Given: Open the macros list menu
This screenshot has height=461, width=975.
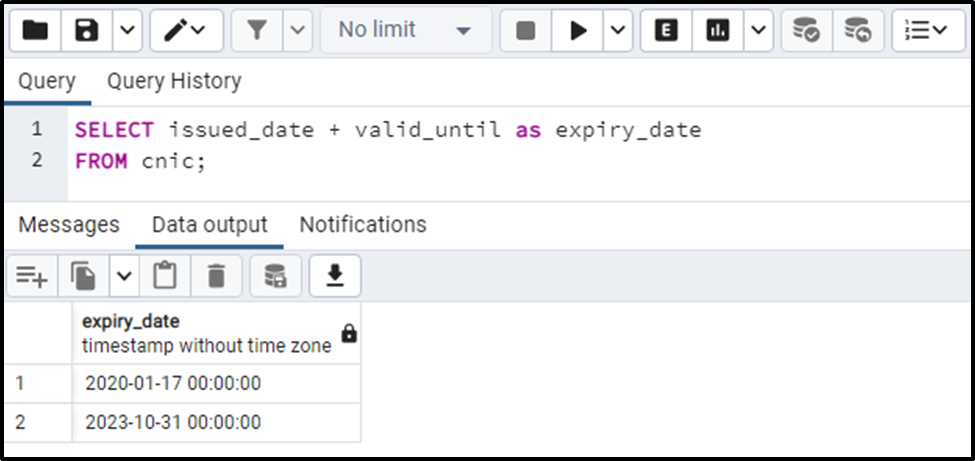Looking at the screenshot, I should (x=928, y=30).
